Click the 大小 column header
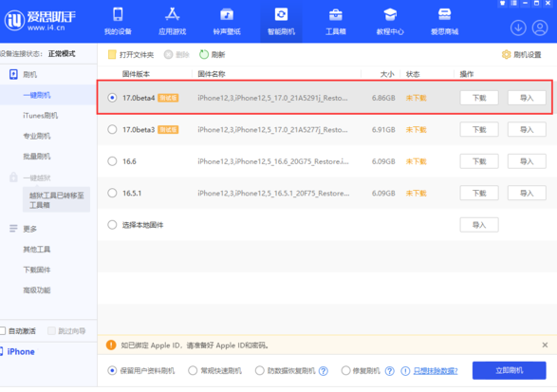Image resolution: width=557 pixels, height=392 pixels. coord(387,74)
